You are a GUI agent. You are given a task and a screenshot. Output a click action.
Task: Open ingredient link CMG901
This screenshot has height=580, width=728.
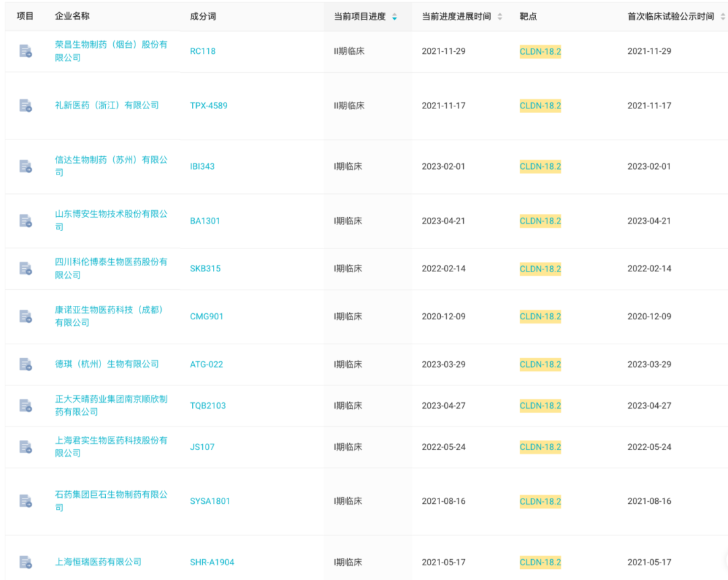pyautogui.click(x=206, y=317)
